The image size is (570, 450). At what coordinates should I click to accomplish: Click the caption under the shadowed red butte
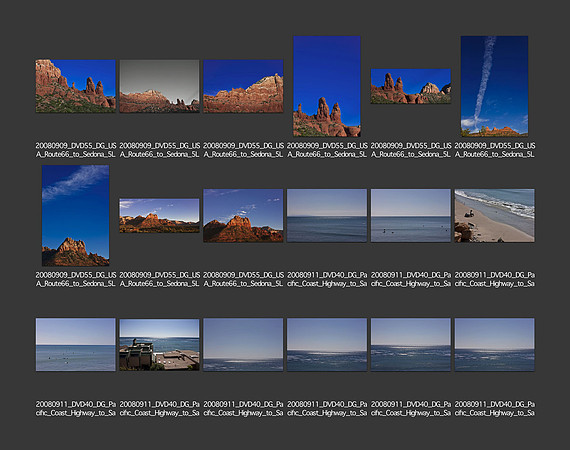(x=244, y=279)
